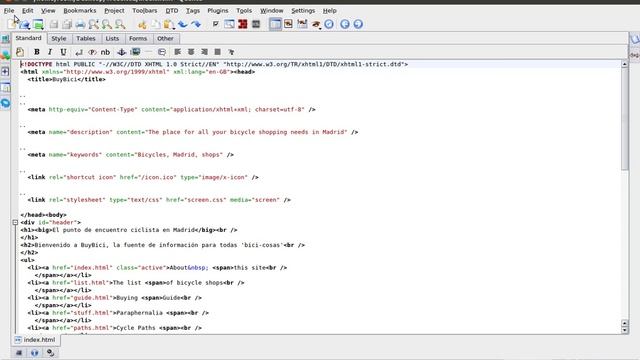Click the align right icon
This screenshot has height=360, width=640.
[204, 52]
